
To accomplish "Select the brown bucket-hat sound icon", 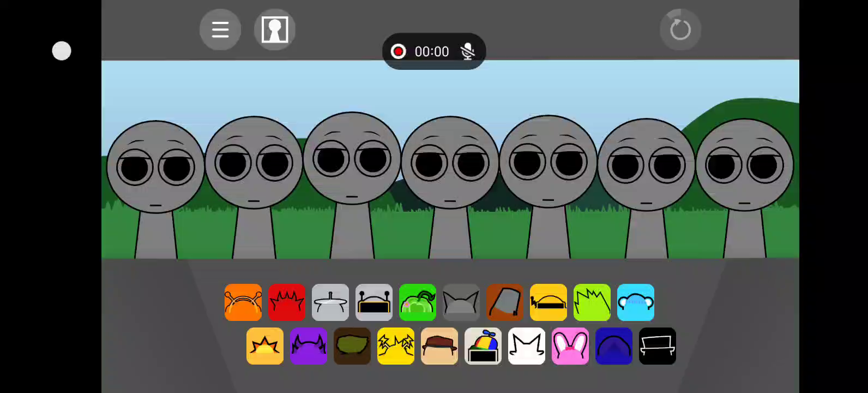I will point(505,302).
